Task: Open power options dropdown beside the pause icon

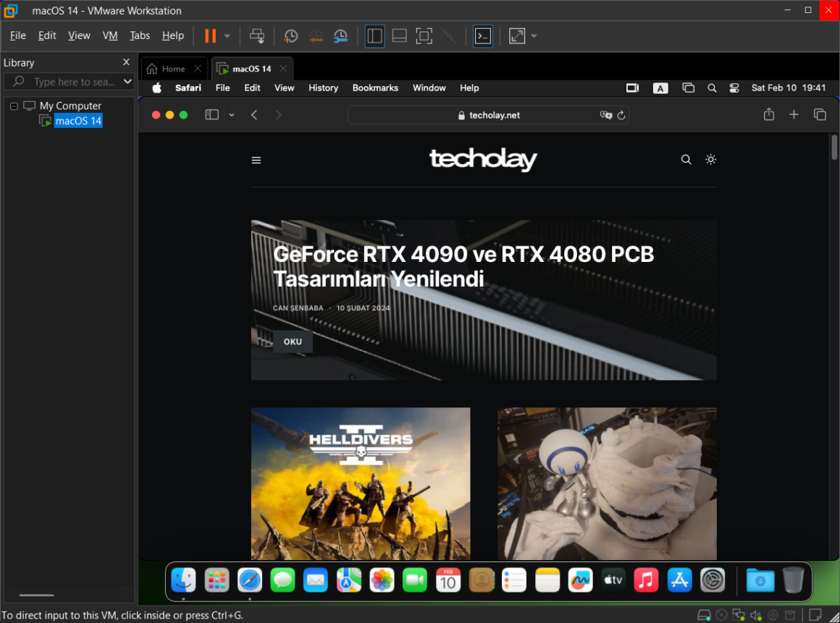Action: point(227,36)
